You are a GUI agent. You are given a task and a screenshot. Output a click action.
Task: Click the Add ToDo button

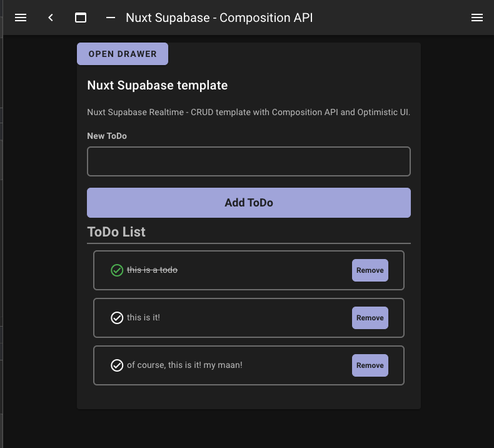coord(249,203)
